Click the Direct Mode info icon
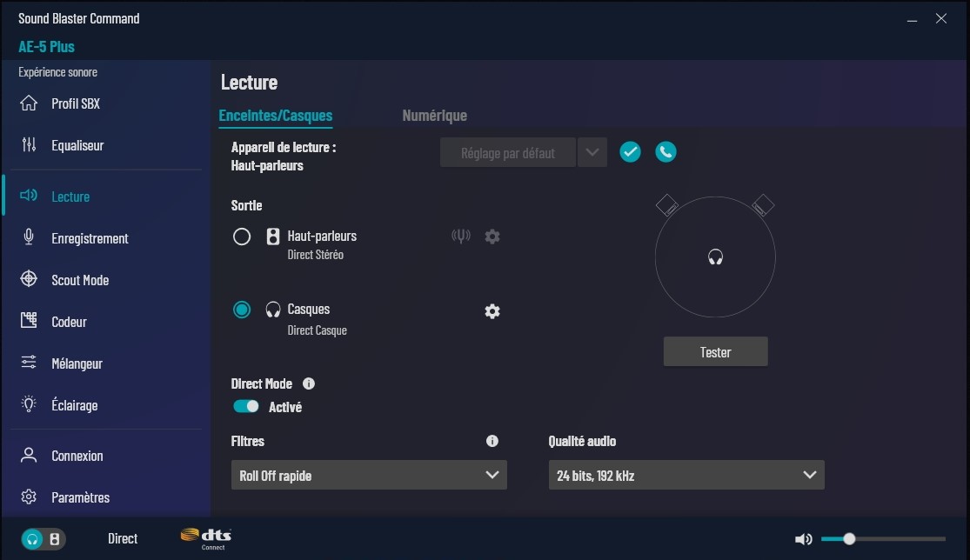This screenshot has height=560, width=970. tap(309, 383)
